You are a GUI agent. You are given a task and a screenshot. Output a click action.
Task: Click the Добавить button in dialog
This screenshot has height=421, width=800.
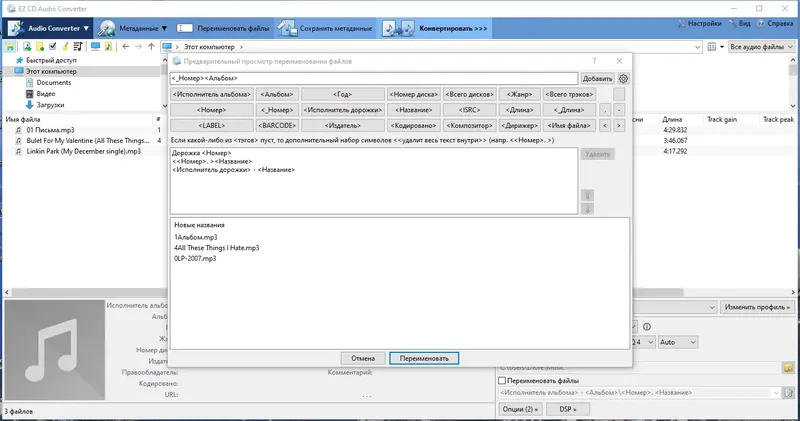[597, 79]
